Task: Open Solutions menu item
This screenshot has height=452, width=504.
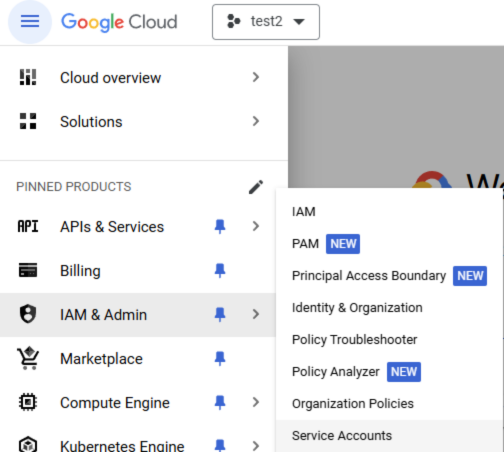Action: 91,122
